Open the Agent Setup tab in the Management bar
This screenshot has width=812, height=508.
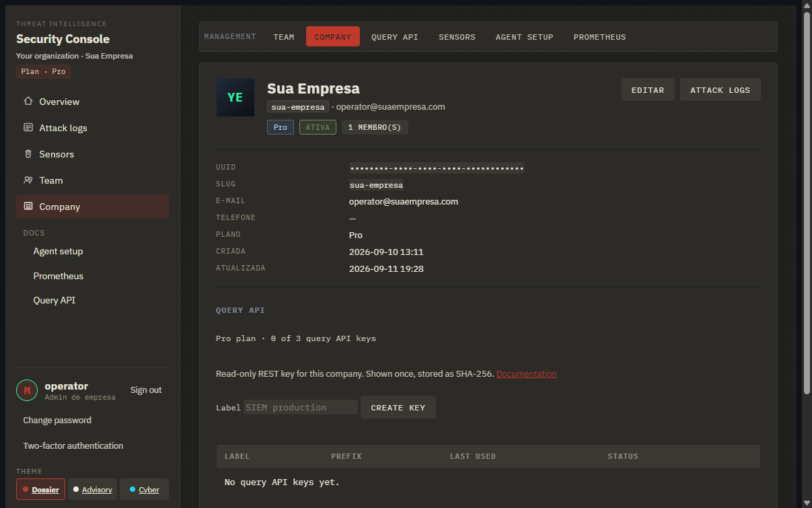(x=524, y=37)
